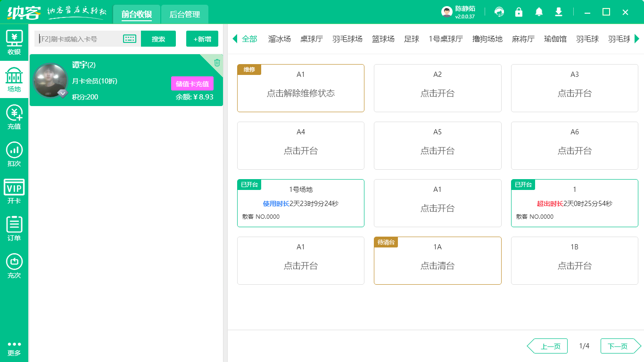Click the left arrow on the category bar
Image resolution: width=644 pixels, height=362 pixels.
pyautogui.click(x=234, y=39)
